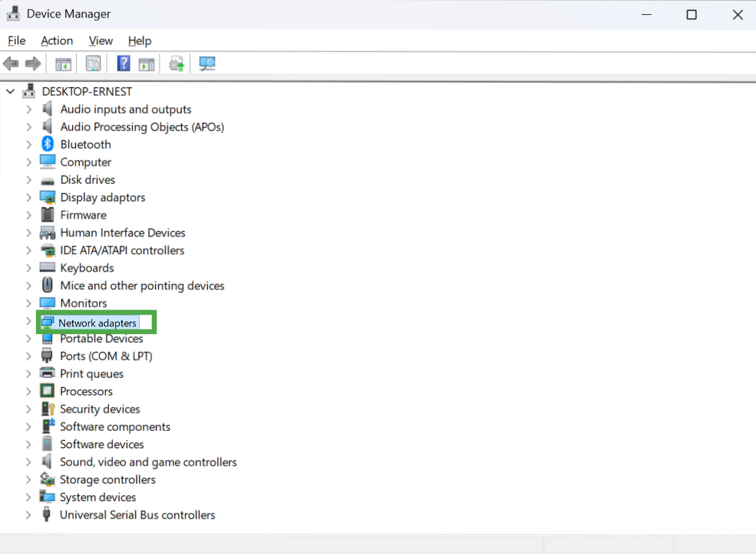Select the Processors label
756x554 pixels.
[86, 391]
